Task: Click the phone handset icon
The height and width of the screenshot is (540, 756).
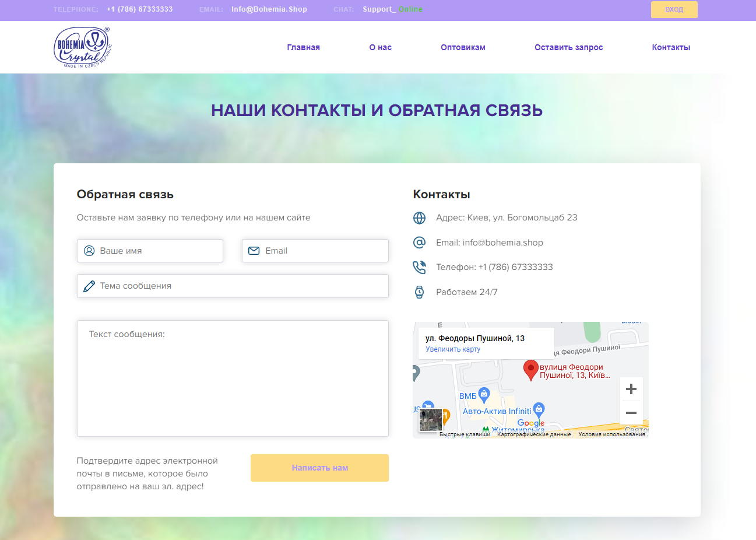Action: point(419,267)
